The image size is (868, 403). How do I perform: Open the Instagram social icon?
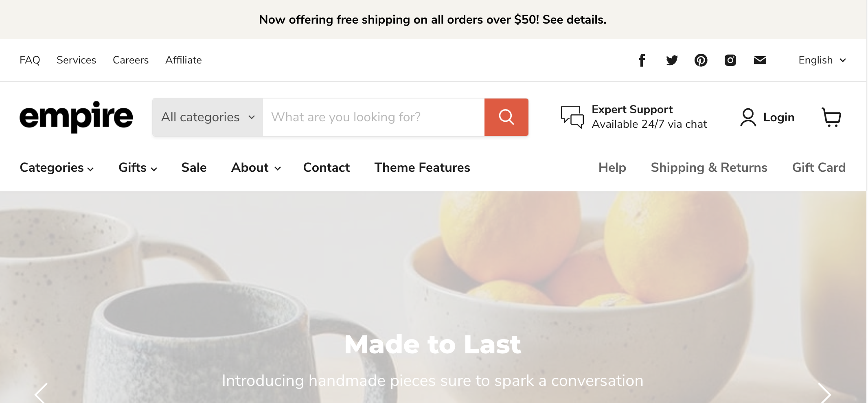pyautogui.click(x=730, y=60)
